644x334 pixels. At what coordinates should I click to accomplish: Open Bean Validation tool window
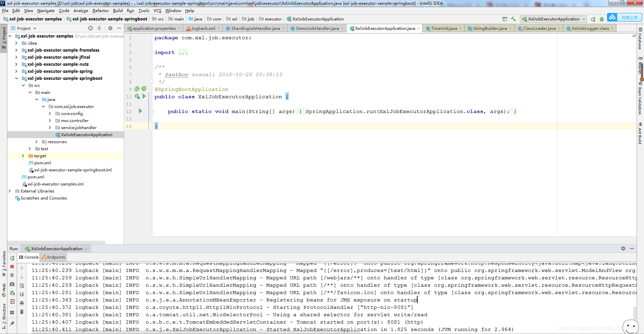tap(640, 98)
